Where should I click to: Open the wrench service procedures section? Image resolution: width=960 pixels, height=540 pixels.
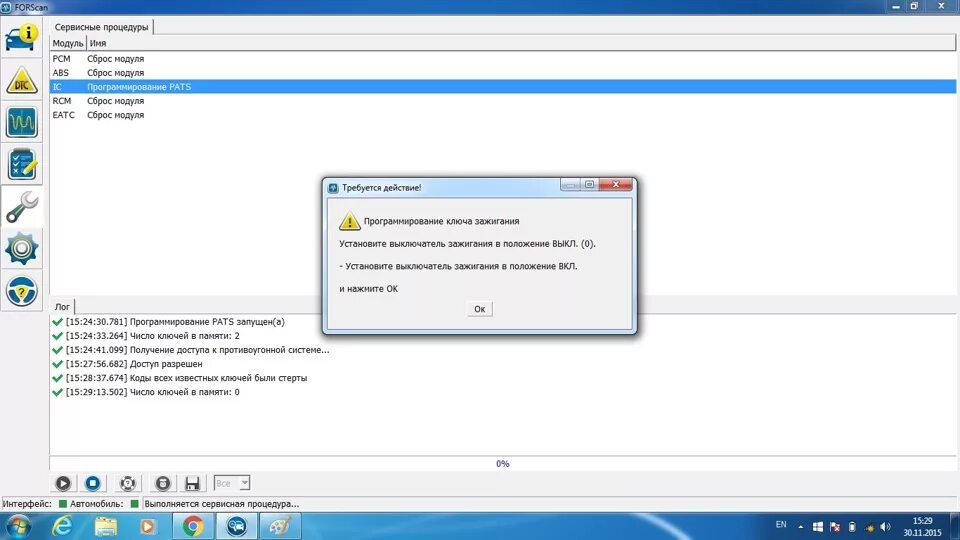tap(21, 206)
